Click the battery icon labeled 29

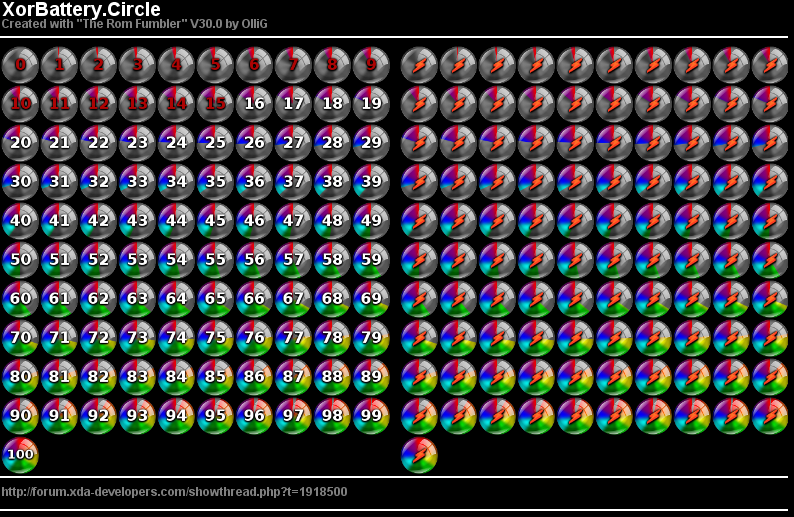click(371, 143)
